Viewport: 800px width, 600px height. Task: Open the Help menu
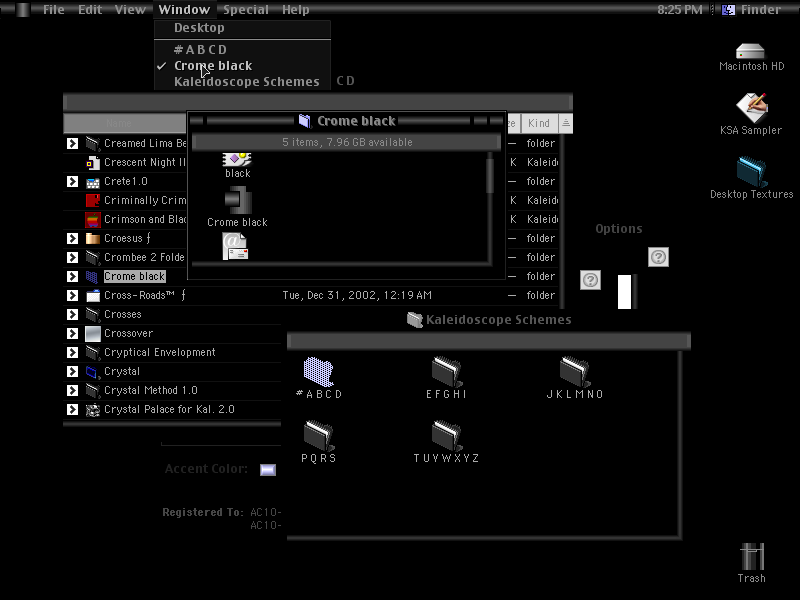295,10
